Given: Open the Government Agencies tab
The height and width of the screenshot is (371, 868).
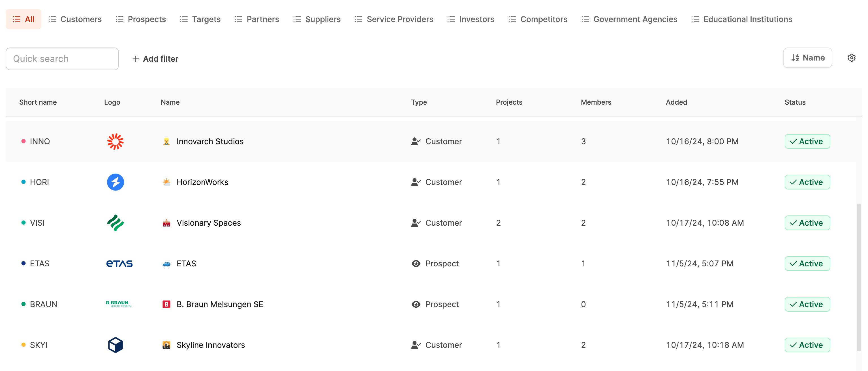Looking at the screenshot, I should [629, 19].
